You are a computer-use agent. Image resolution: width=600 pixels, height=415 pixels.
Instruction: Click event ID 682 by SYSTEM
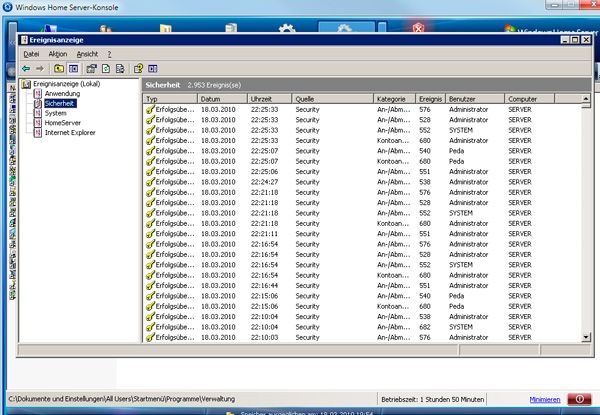[425, 327]
